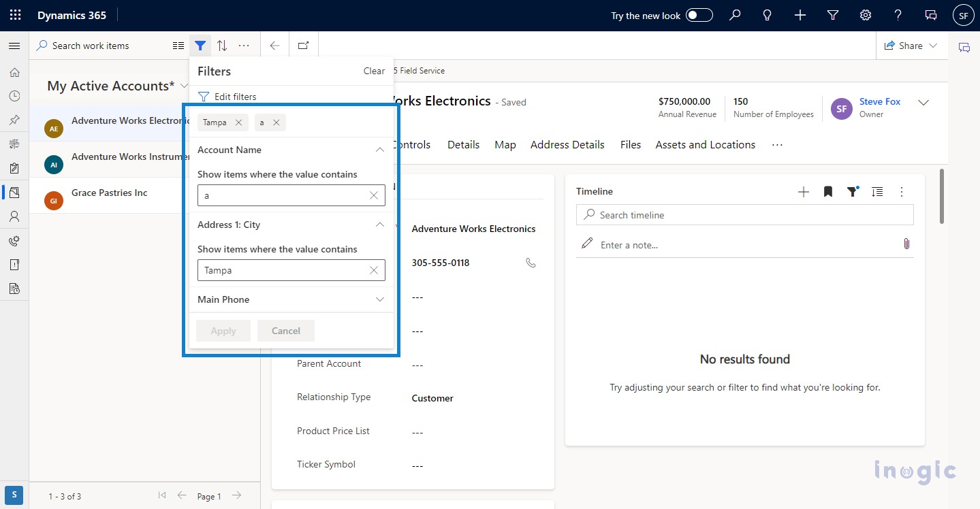
Task: Click Search timeline field
Action: (x=745, y=215)
